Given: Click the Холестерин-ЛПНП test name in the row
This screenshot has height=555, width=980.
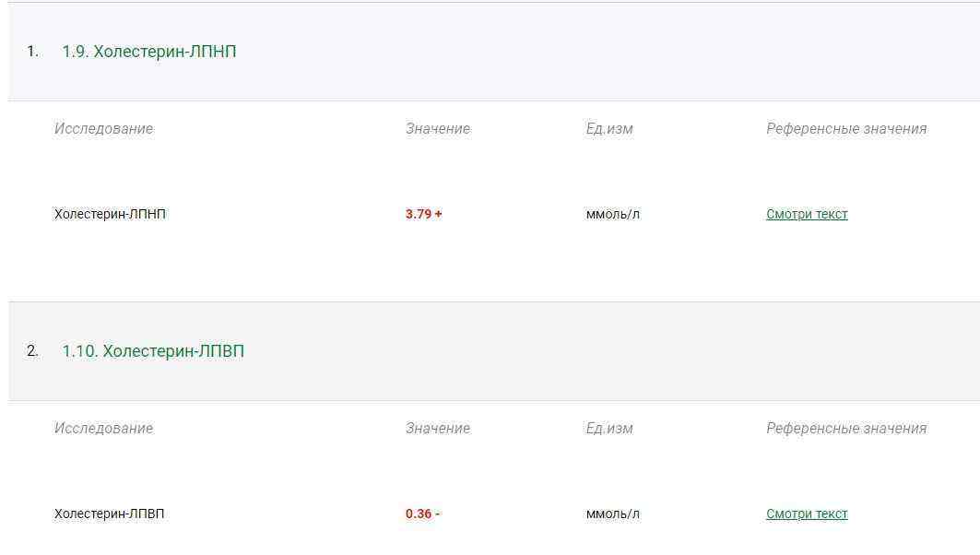Looking at the screenshot, I should coord(111,214).
